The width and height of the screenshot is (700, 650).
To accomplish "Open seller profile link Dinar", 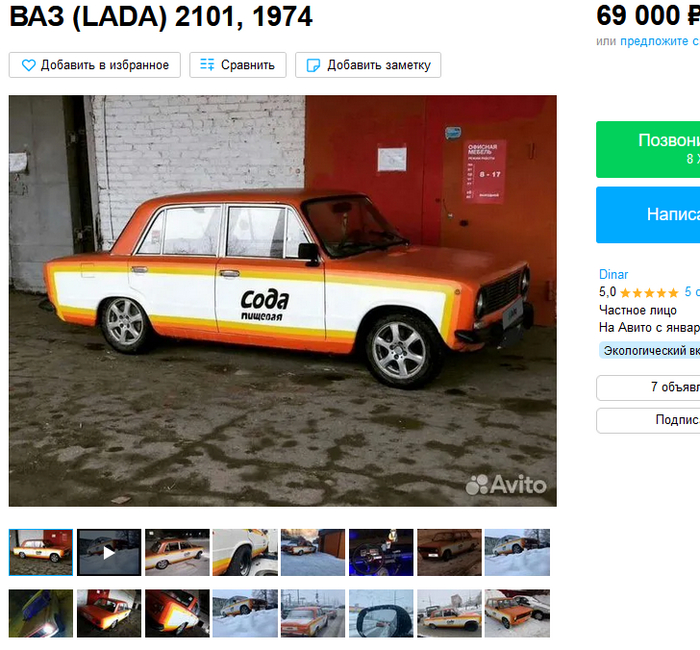I will click(x=613, y=275).
